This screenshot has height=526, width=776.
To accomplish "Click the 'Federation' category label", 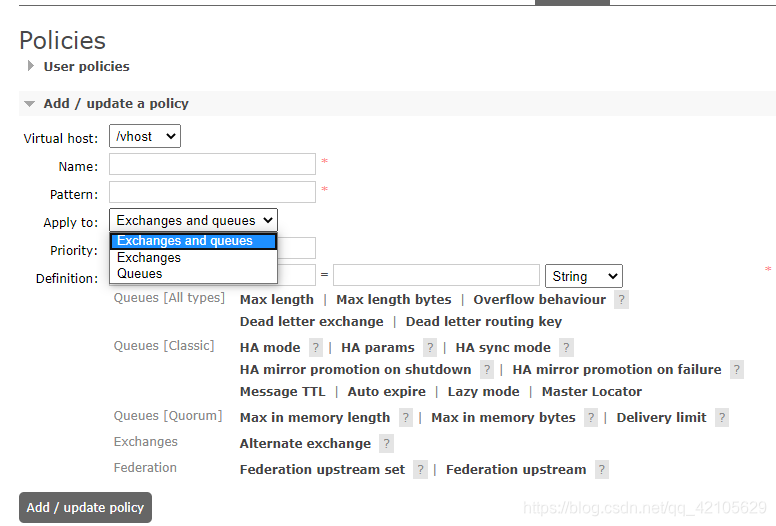I will 145,468.
